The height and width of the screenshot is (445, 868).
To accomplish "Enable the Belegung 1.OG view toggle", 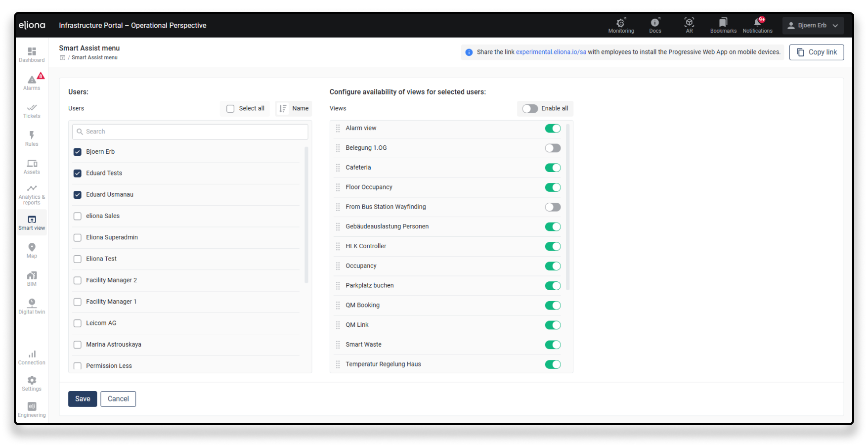I will pos(553,148).
